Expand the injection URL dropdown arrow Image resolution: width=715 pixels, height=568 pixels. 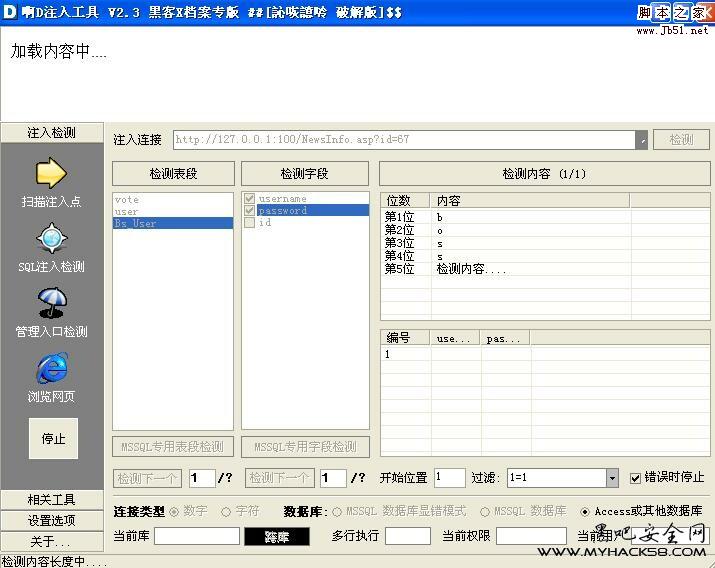[x=642, y=140]
